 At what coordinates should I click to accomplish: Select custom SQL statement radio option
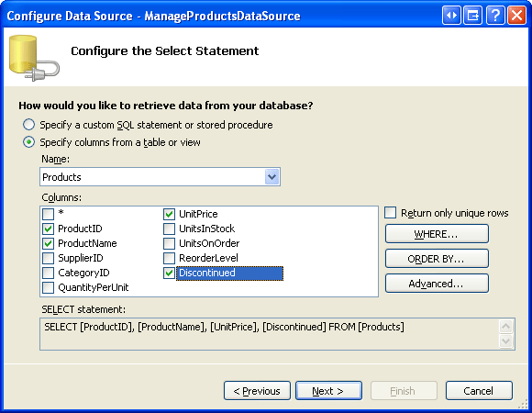pos(28,125)
